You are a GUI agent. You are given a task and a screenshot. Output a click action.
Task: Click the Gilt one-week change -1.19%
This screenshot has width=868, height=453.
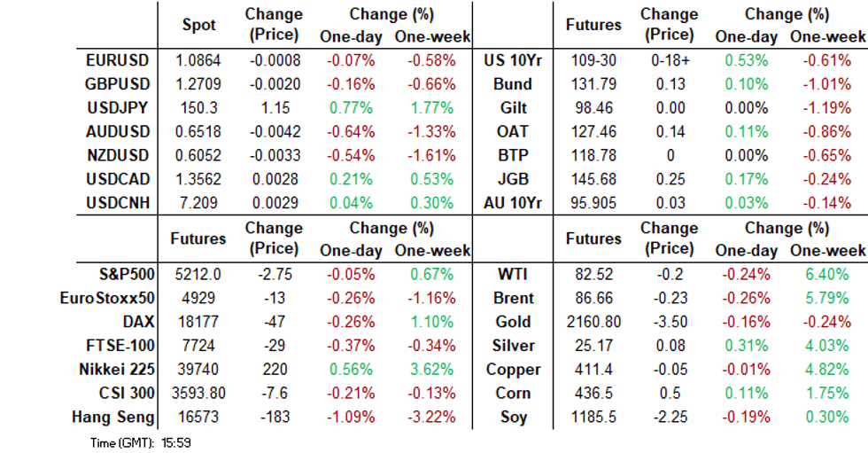(827, 108)
